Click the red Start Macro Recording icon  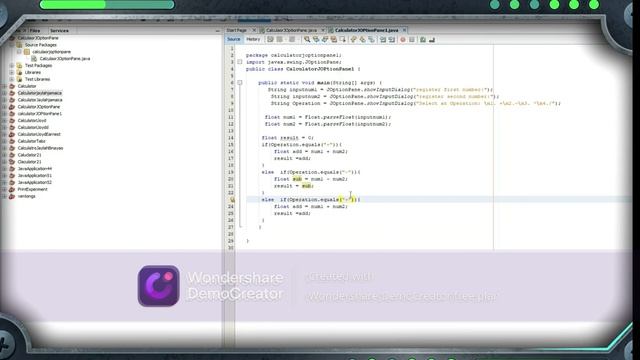403,40
